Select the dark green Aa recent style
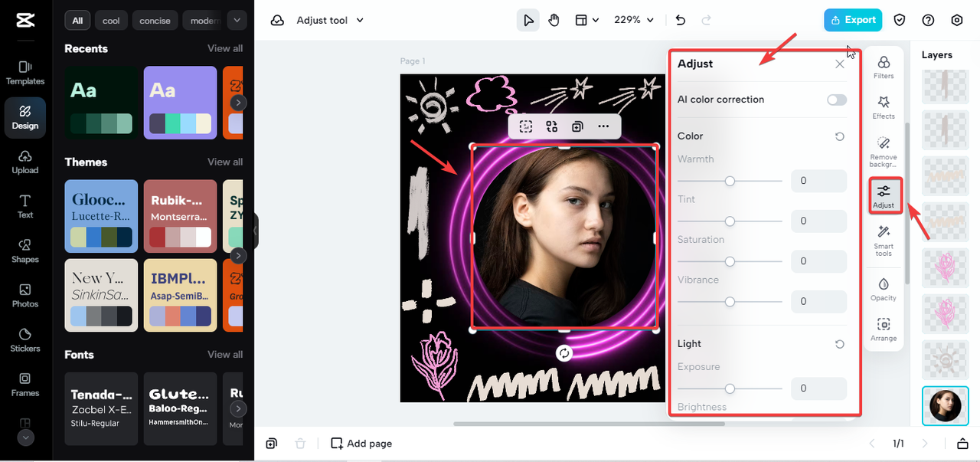This screenshot has height=462, width=980. tap(101, 103)
